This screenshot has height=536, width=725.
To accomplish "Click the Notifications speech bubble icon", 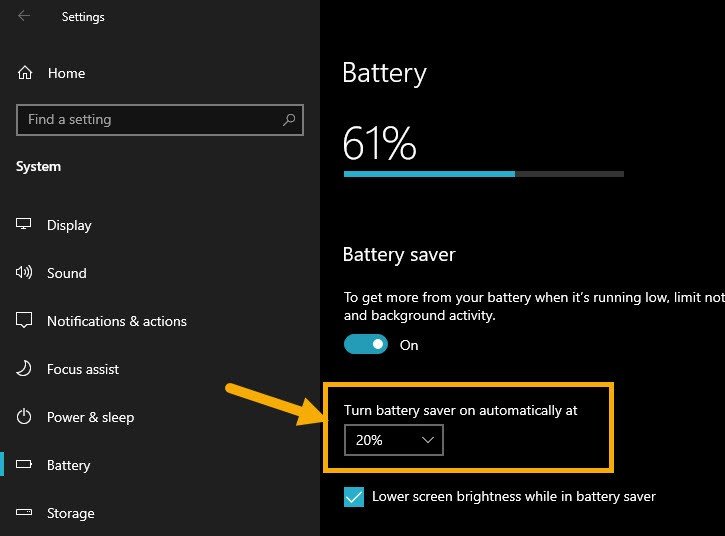I will [24, 320].
